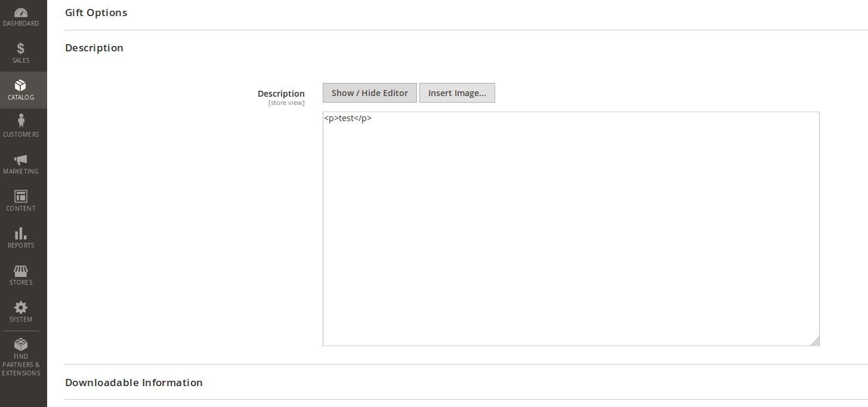Select the Content icon in the sidebar
The height and width of the screenshot is (407, 868).
pos(21,201)
